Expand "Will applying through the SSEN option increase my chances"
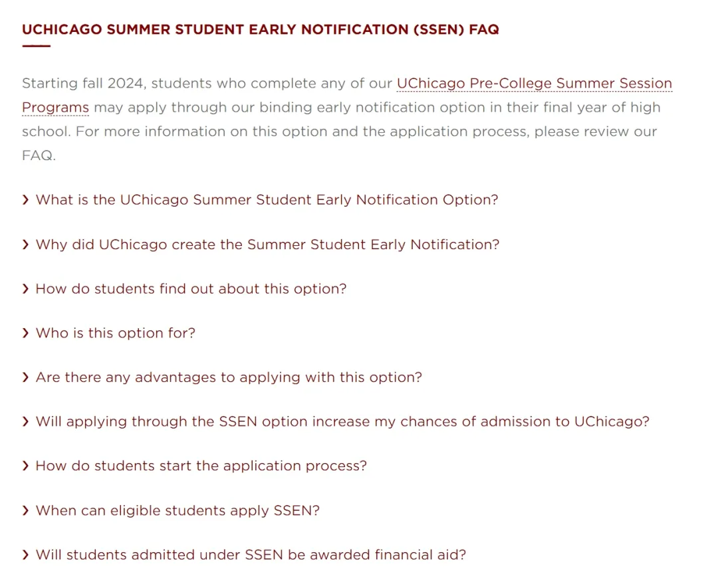This screenshot has height=588, width=718. [x=342, y=422]
